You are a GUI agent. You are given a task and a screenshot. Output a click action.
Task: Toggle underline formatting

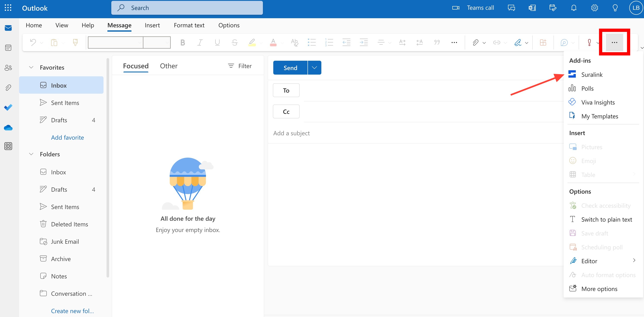click(x=217, y=42)
